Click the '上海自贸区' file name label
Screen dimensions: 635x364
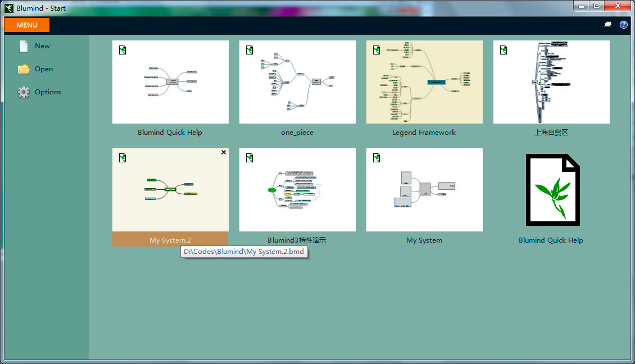click(x=551, y=133)
